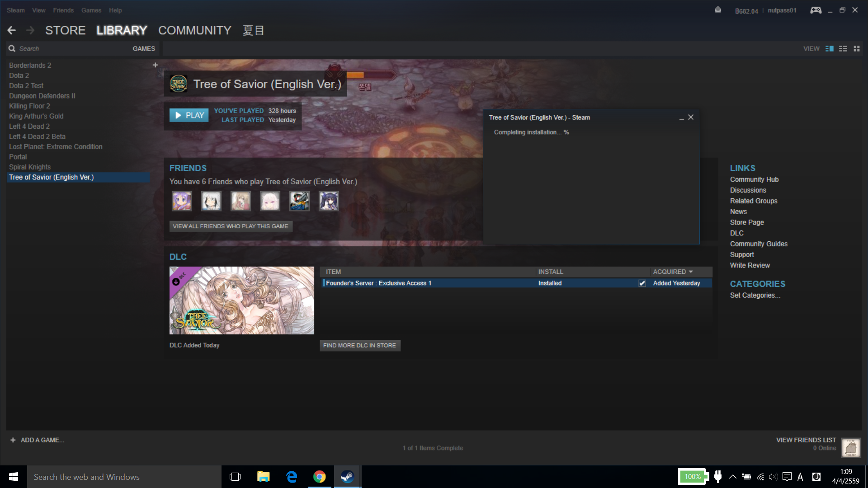Screen dimensions: 868x488
Task: Click the plus icon beside Borderlands 2
Action: tap(155, 65)
